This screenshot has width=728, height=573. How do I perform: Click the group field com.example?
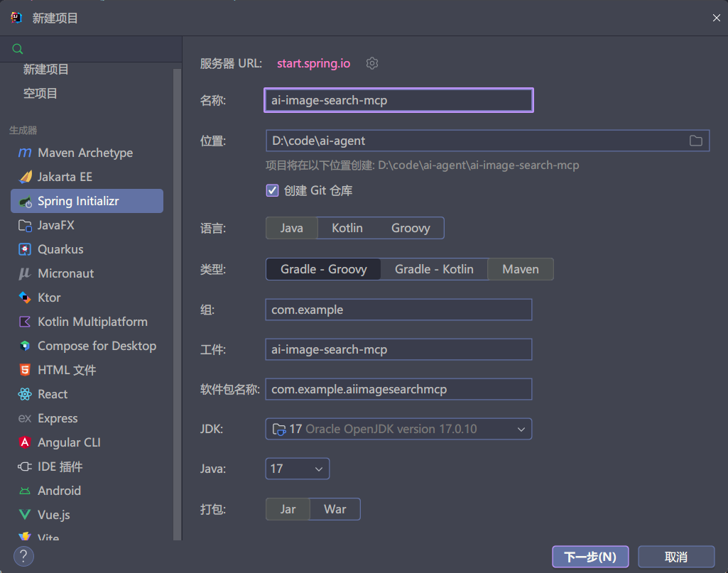pyautogui.click(x=398, y=310)
